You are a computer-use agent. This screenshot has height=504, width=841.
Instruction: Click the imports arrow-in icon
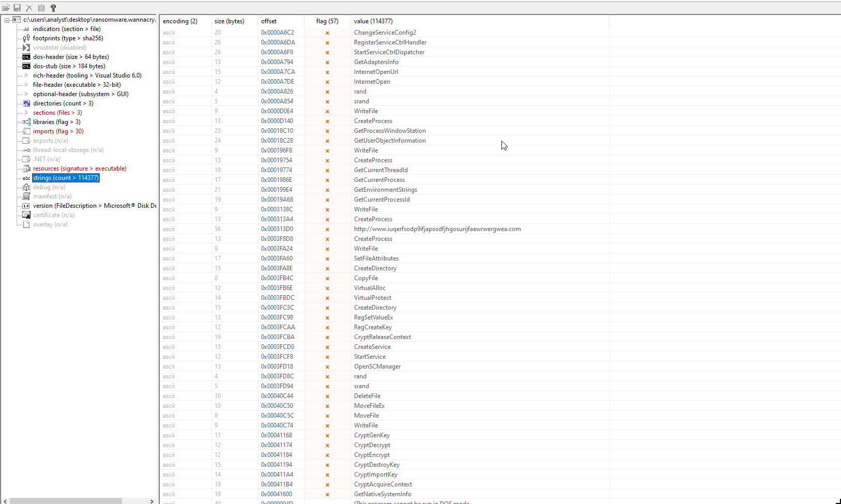point(26,131)
